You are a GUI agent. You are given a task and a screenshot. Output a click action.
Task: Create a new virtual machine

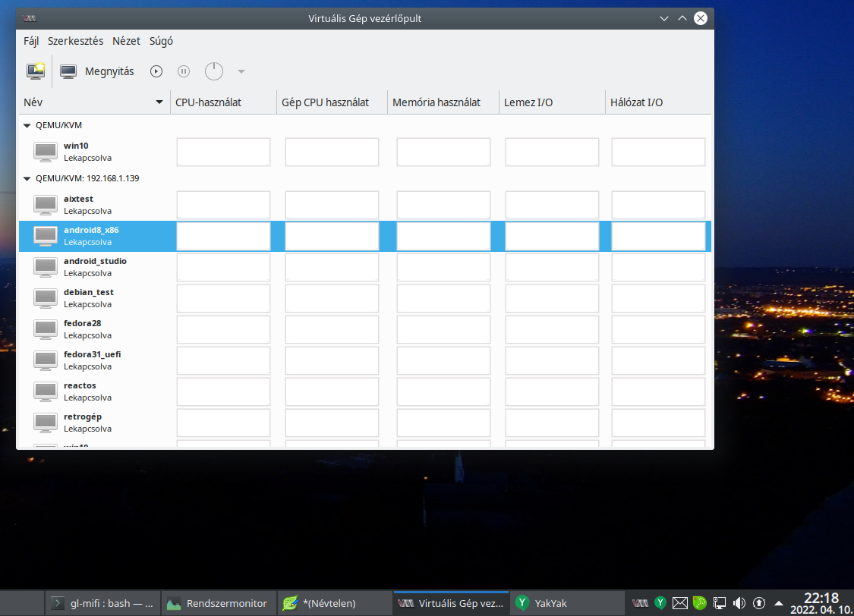coord(36,71)
